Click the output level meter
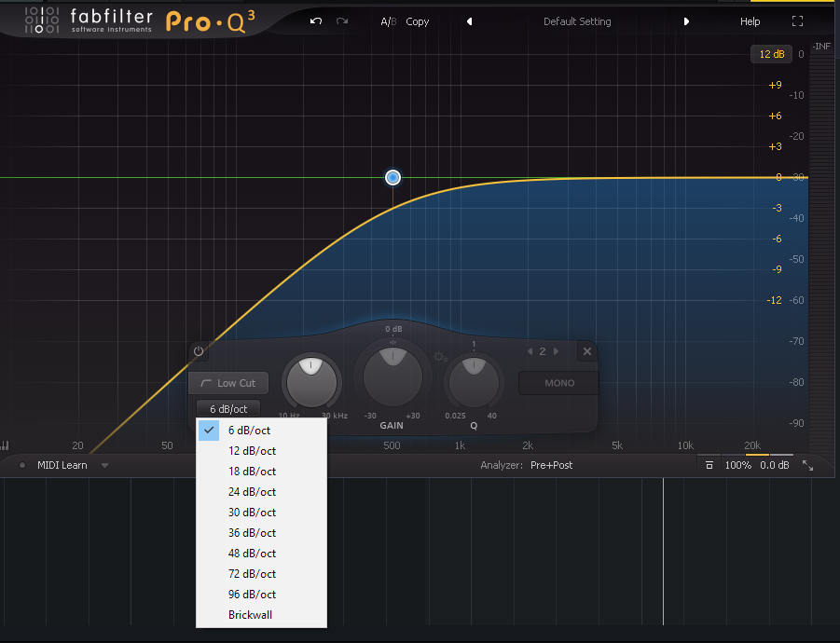840x643 pixels. point(820,252)
